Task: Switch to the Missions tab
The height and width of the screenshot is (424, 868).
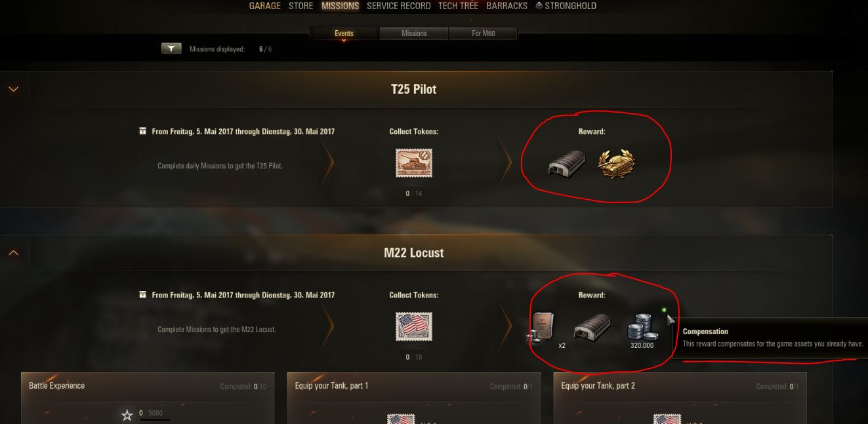Action: pyautogui.click(x=414, y=33)
